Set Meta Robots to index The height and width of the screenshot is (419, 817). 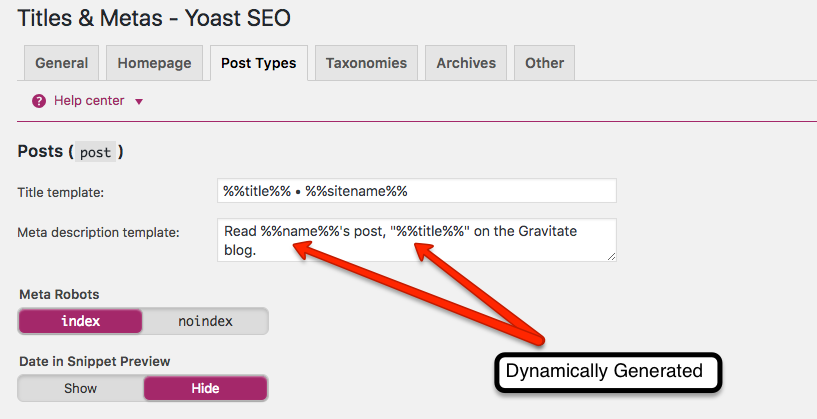coord(80,321)
